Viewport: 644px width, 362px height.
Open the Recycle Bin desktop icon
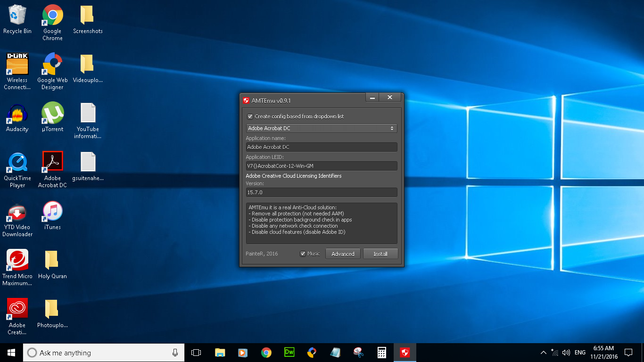[x=17, y=20]
